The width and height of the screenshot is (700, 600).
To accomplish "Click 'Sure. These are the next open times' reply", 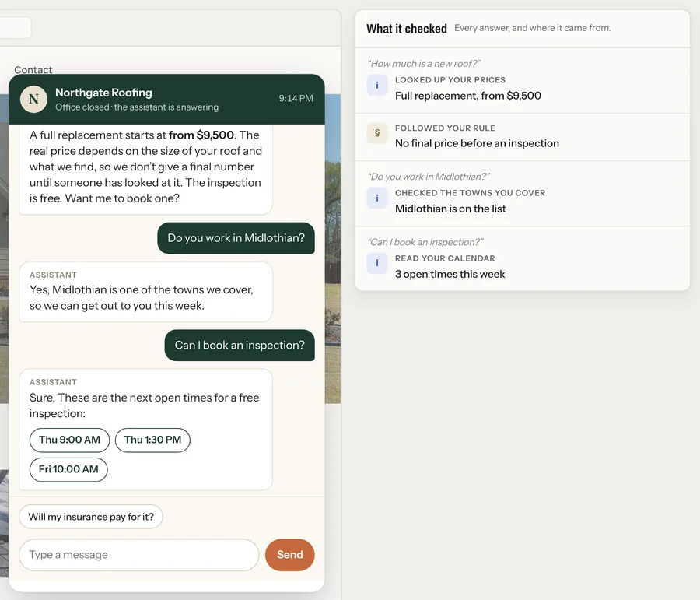I will 145,430.
